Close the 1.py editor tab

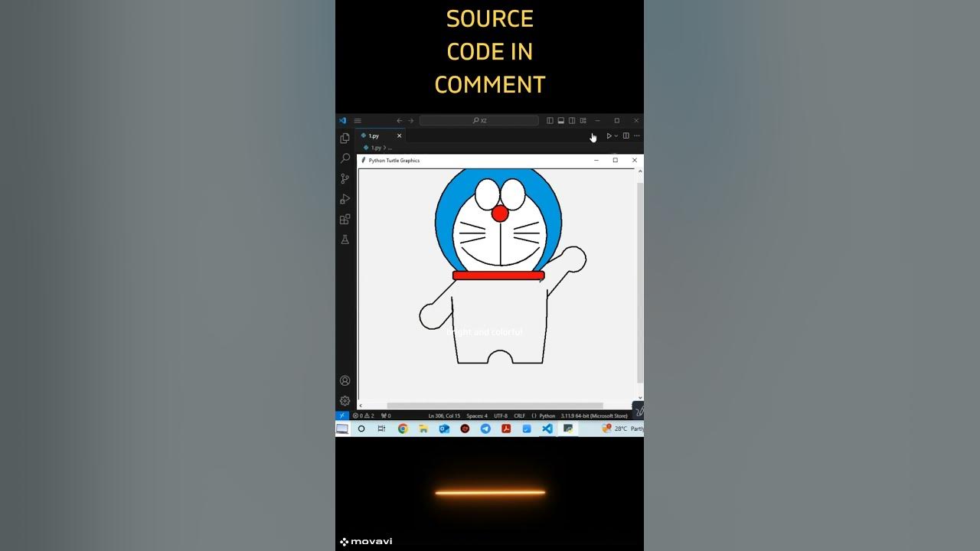pyautogui.click(x=399, y=135)
